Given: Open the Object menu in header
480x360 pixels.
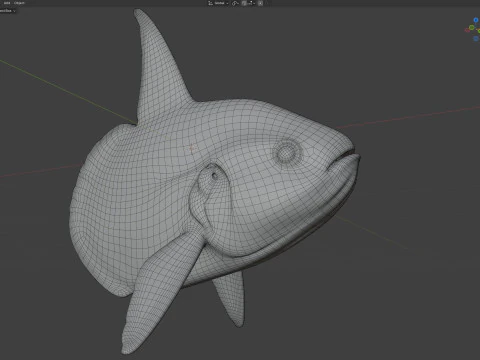Looking at the screenshot, I should pos(19,3).
